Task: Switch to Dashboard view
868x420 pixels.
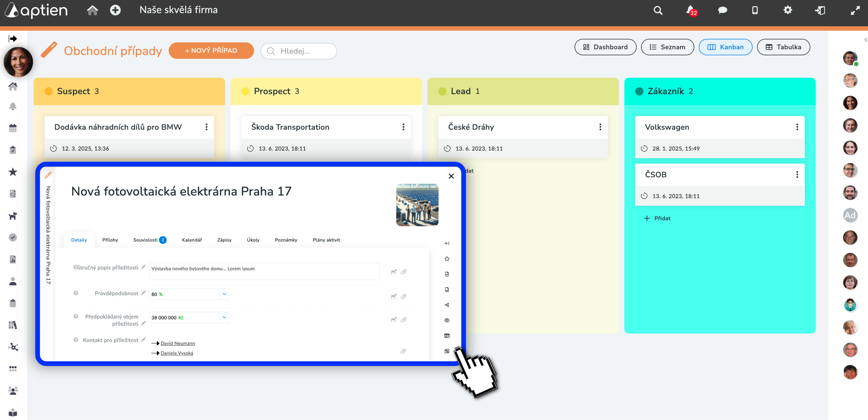Action: (605, 47)
